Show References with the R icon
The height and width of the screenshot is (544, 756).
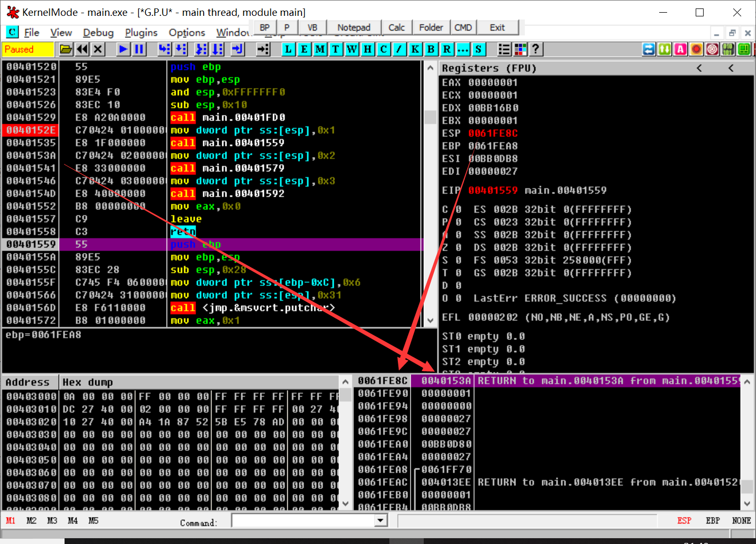[447, 49]
